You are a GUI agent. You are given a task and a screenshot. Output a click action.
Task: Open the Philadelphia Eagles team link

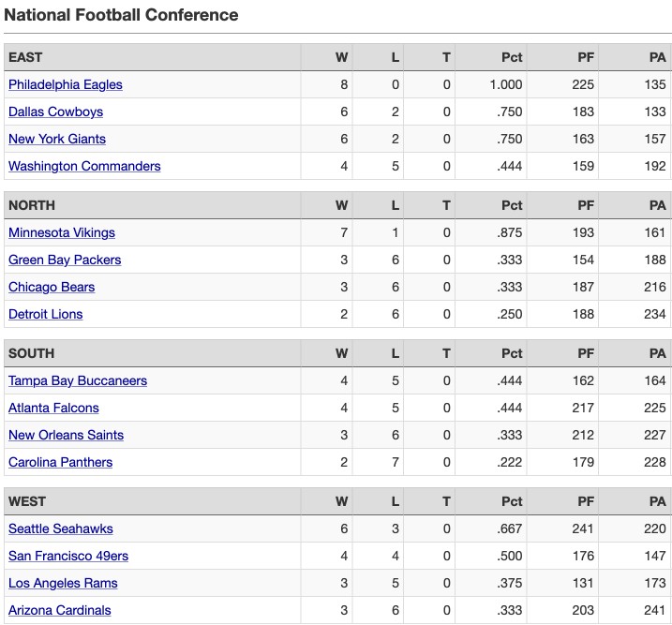(x=66, y=85)
